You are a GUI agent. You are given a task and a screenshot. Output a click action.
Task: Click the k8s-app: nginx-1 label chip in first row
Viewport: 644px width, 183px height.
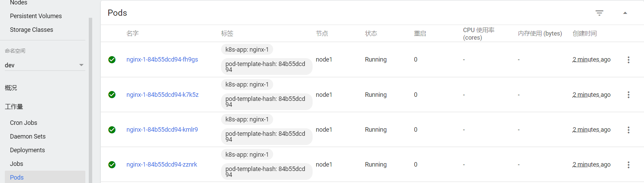(x=247, y=50)
